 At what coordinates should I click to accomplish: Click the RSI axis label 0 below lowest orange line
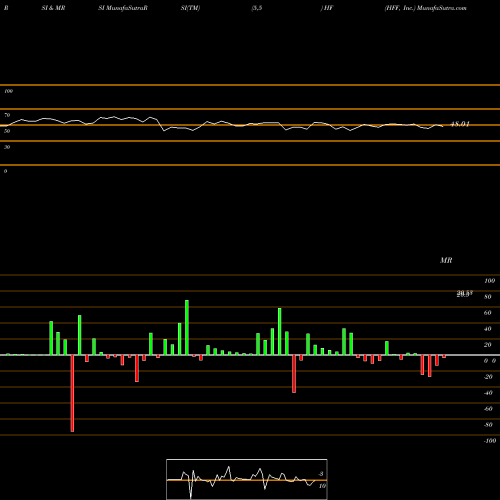point(5,171)
